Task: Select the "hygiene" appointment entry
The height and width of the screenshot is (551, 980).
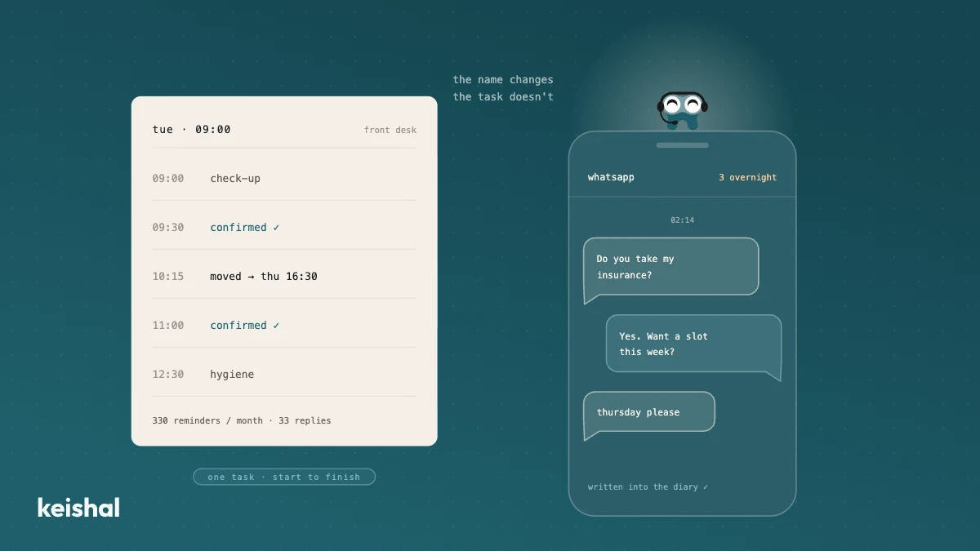Action: (x=232, y=374)
